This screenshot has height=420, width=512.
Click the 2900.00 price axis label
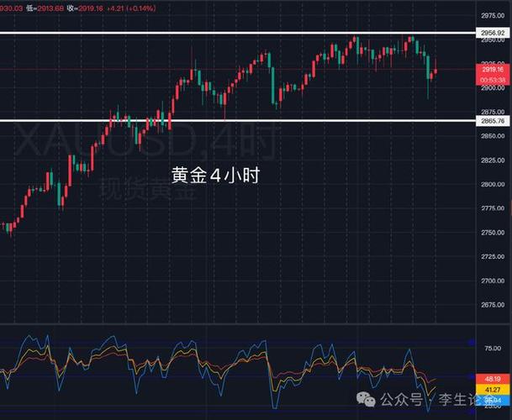coord(493,88)
